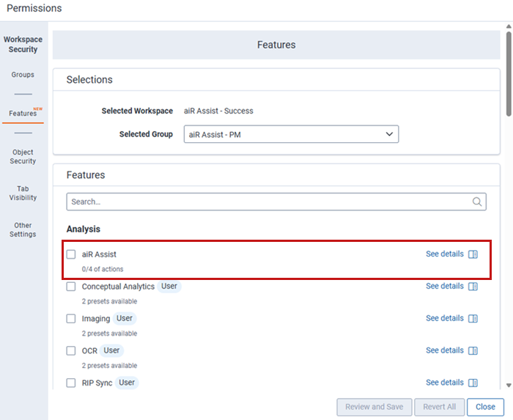This screenshot has width=513, height=420.
Task: Open the details panel icon for aiR Assist
Action: click(x=473, y=254)
